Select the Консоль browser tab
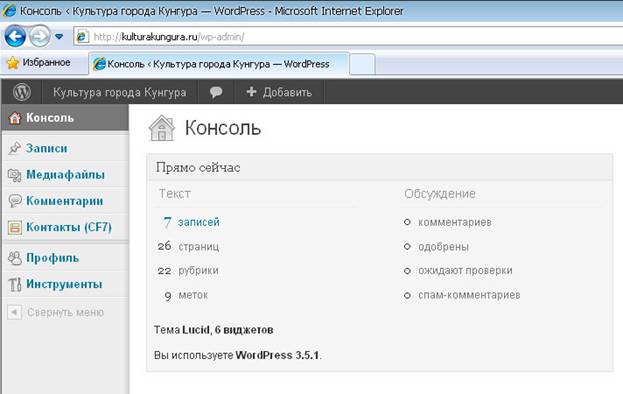The width and height of the screenshot is (623, 394). tap(219, 64)
